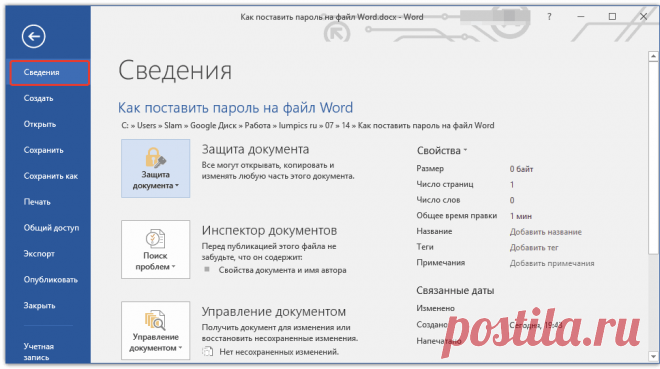Choose Сохранить in the sidebar
660x369 pixels.
pos(43,150)
